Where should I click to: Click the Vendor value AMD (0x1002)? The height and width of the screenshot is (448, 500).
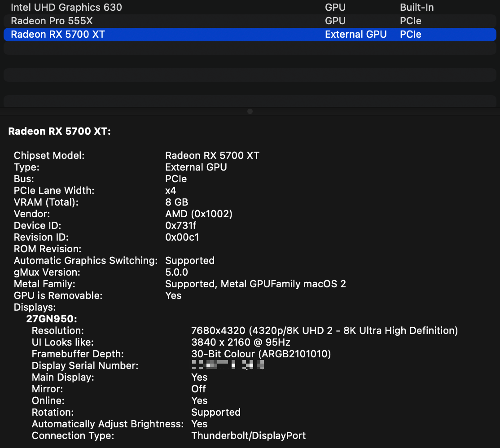(x=199, y=214)
